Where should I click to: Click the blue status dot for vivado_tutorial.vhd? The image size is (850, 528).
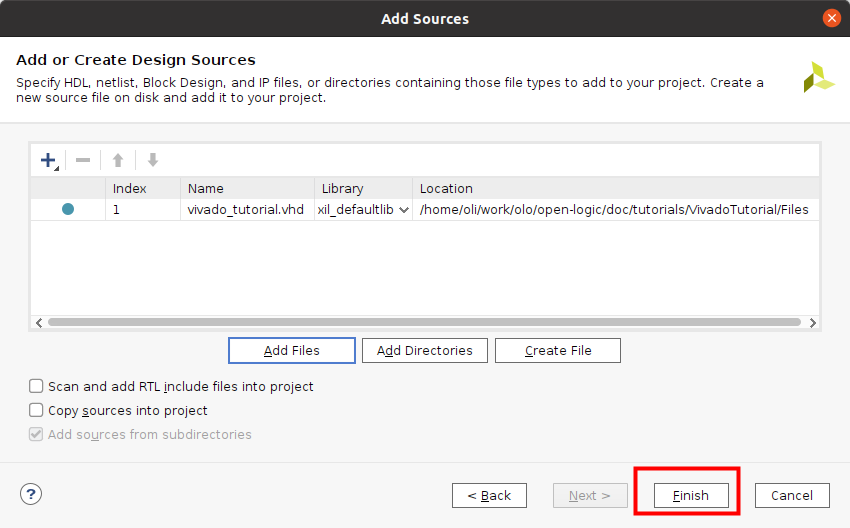click(x=68, y=209)
